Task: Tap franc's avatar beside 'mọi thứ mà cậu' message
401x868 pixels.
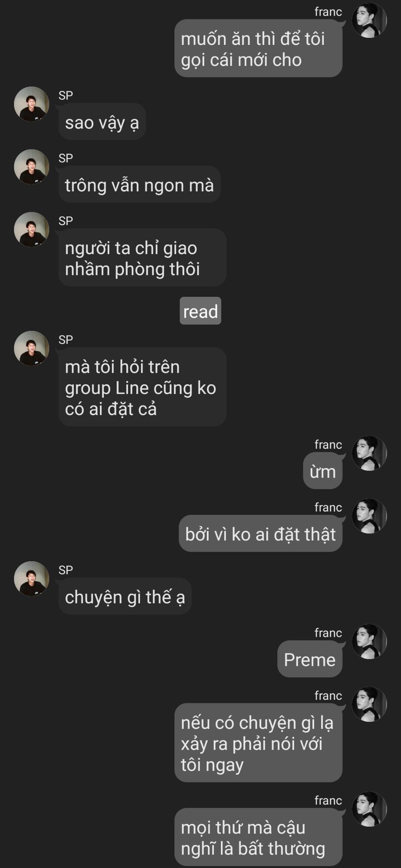Action: 369,809
